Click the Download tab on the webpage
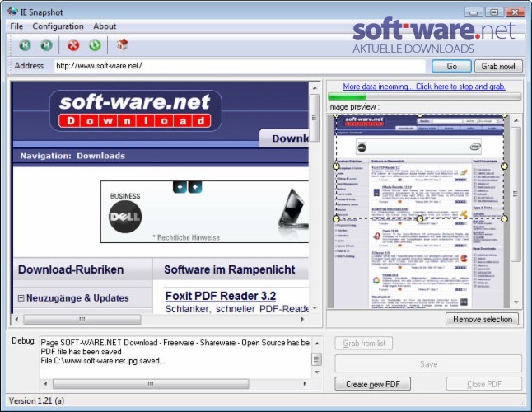 pyautogui.click(x=284, y=138)
